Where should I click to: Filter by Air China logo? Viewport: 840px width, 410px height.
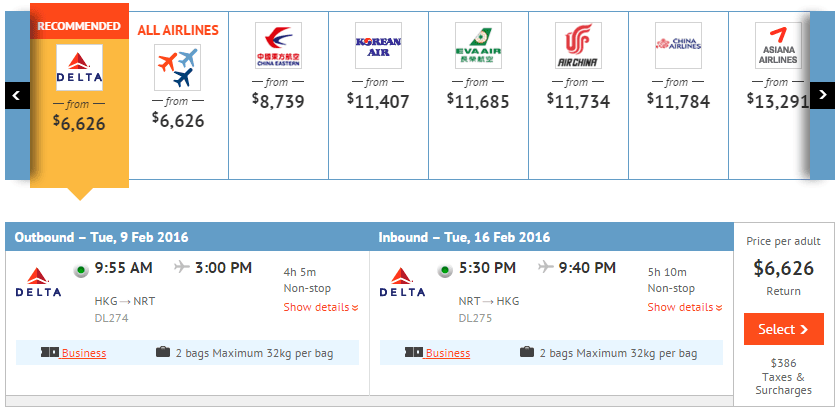(x=578, y=46)
